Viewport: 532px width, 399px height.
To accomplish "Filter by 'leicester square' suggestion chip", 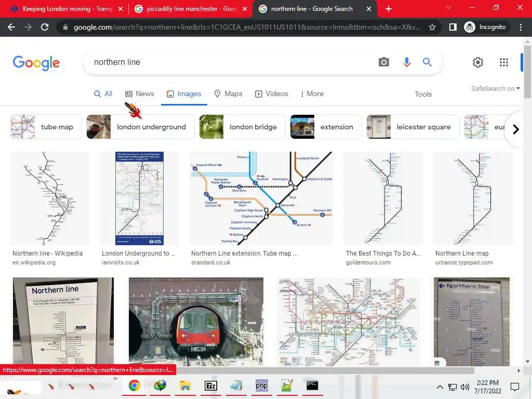I will [413, 127].
